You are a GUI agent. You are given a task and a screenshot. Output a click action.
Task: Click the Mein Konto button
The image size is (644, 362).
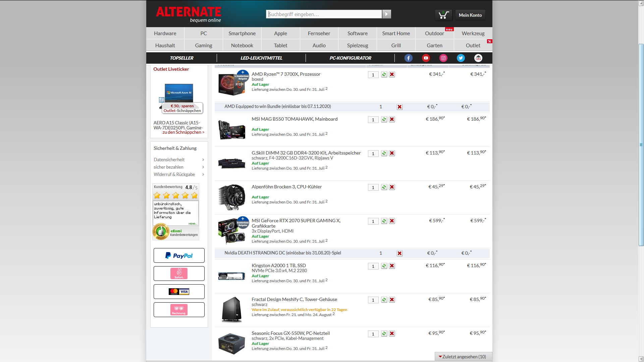470,15
